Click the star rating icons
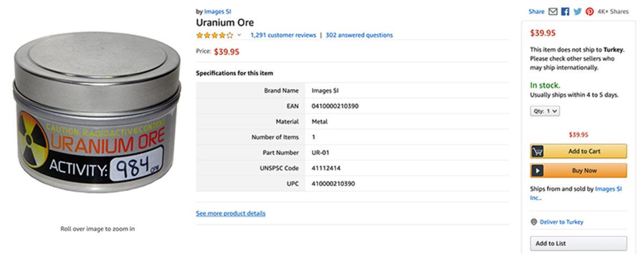644x254 pixels. (214, 35)
